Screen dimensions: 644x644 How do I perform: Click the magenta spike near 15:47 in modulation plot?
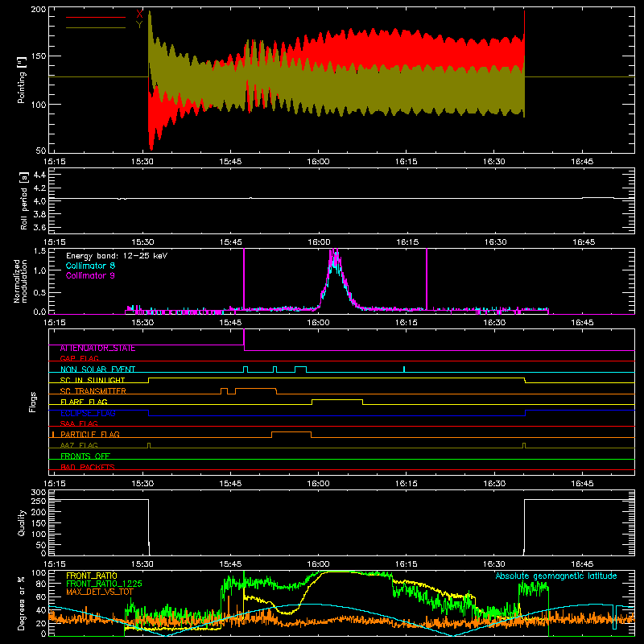coord(244,279)
